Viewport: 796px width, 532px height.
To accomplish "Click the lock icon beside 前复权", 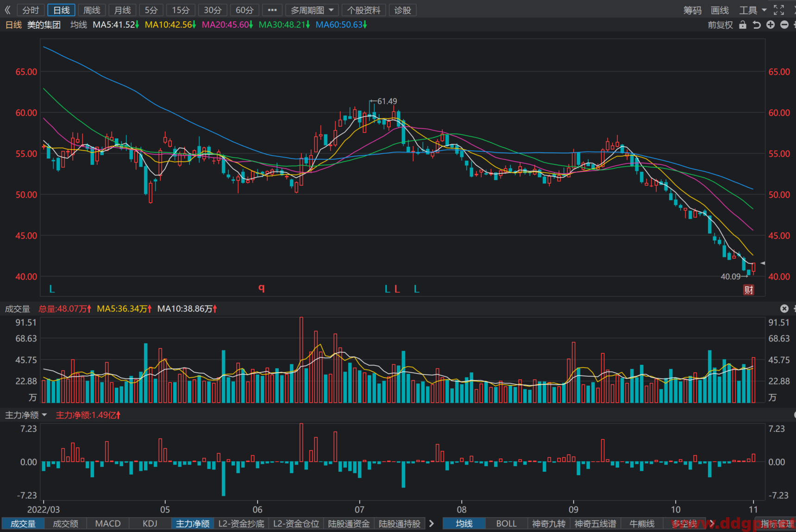I will (x=743, y=25).
